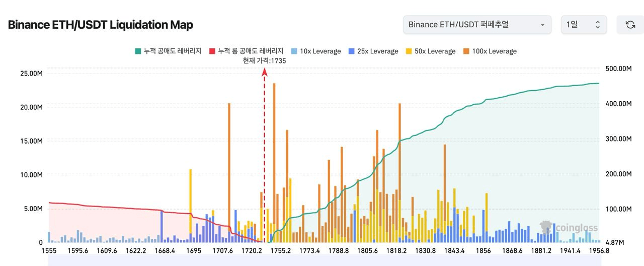Click the 1956.8 price axis label
This screenshot has width=644, height=266.
tap(598, 250)
